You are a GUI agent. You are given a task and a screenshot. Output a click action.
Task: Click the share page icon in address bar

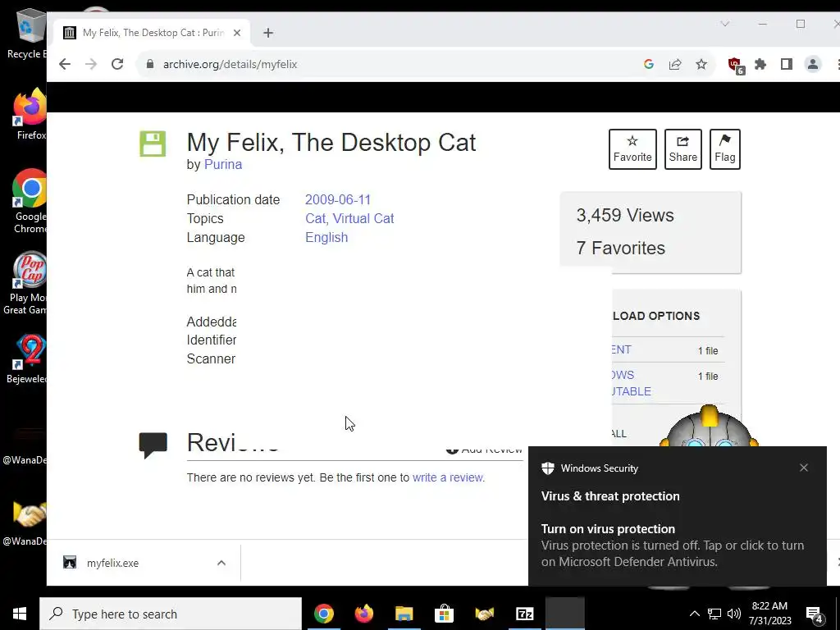[675, 64]
